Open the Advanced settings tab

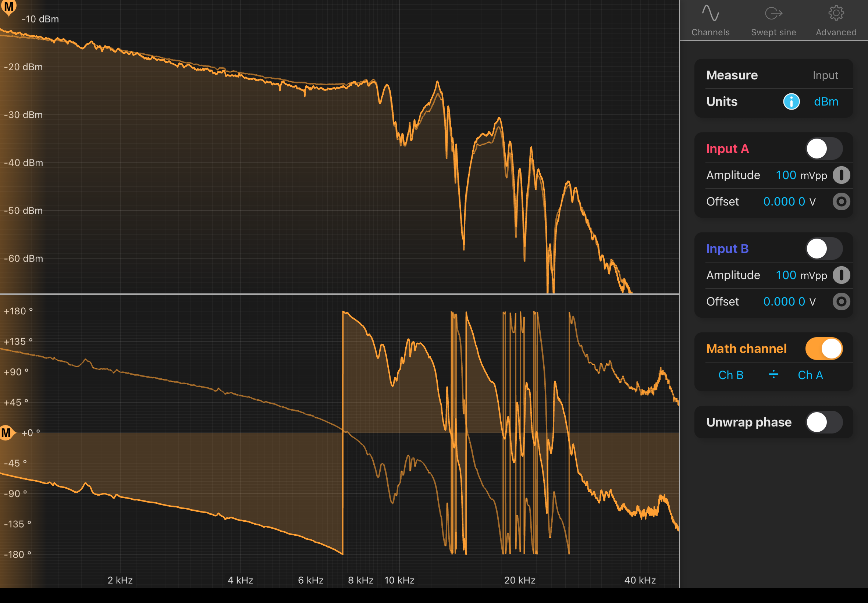836,21
